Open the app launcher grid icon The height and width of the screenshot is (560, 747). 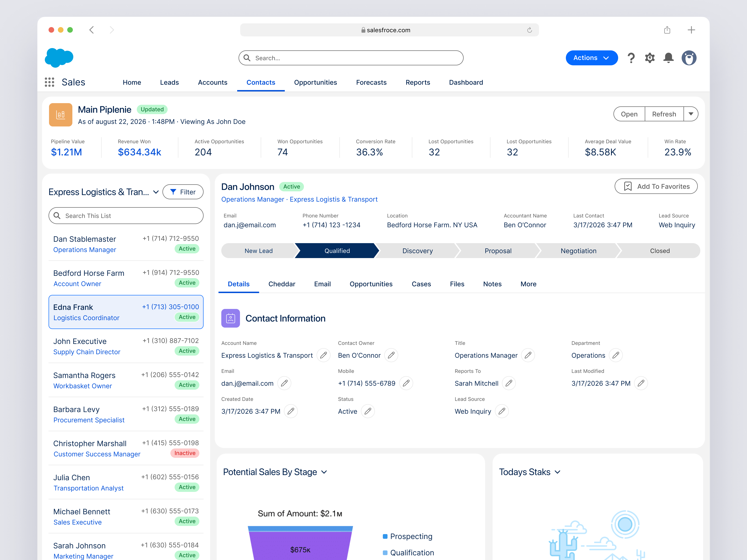[x=49, y=82]
